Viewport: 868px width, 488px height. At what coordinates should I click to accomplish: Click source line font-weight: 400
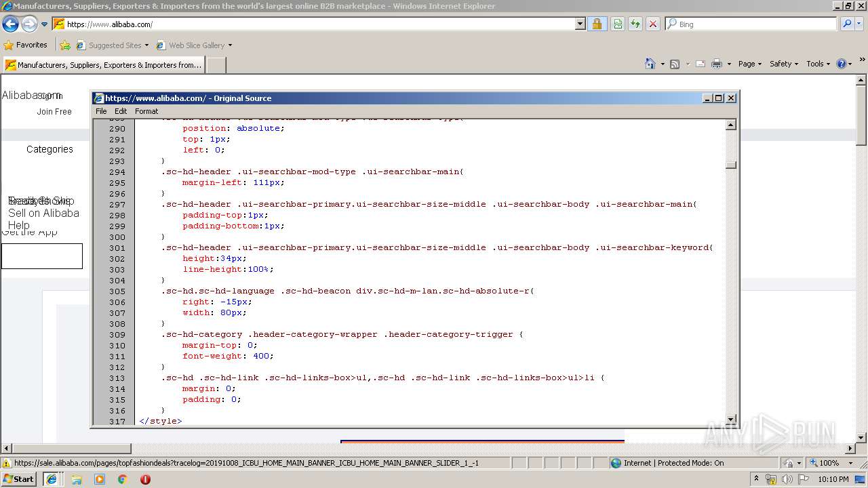(x=228, y=356)
